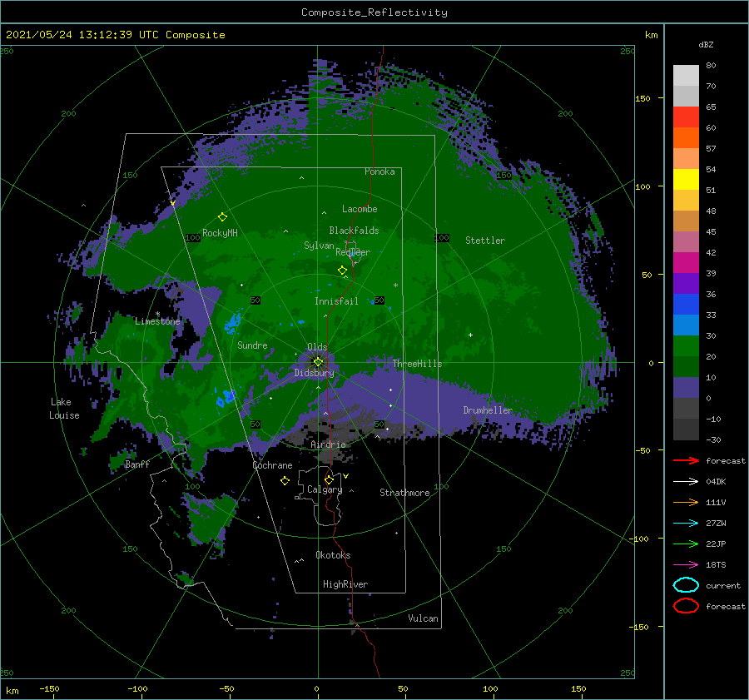The width and height of the screenshot is (749, 700).
Task: Click the Blackfalds city label
Action: pos(354,231)
